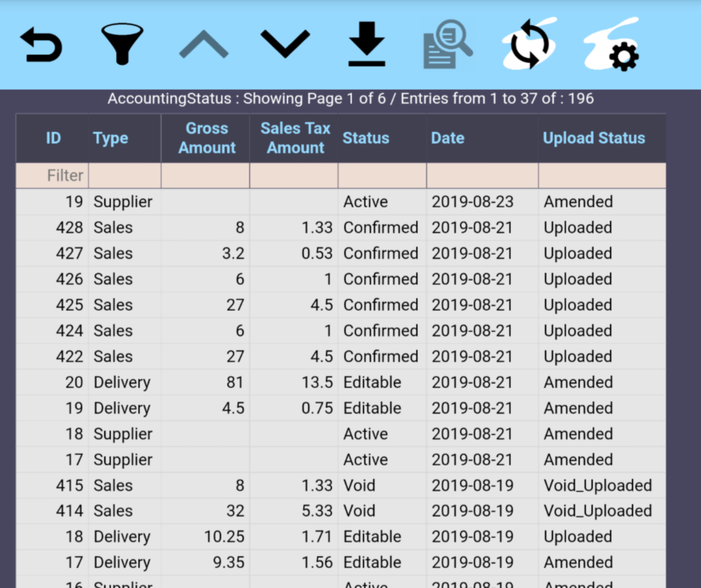Click the download icon
Image resolution: width=701 pixels, height=588 pixels.
click(x=366, y=45)
